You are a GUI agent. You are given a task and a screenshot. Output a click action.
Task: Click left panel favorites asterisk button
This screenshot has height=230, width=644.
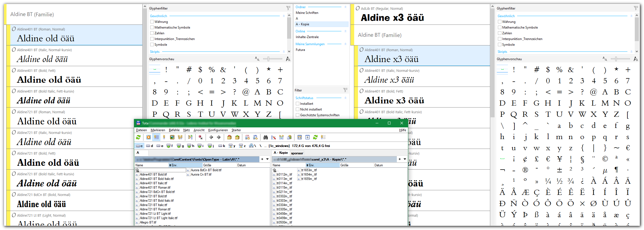pyautogui.click(x=262, y=159)
